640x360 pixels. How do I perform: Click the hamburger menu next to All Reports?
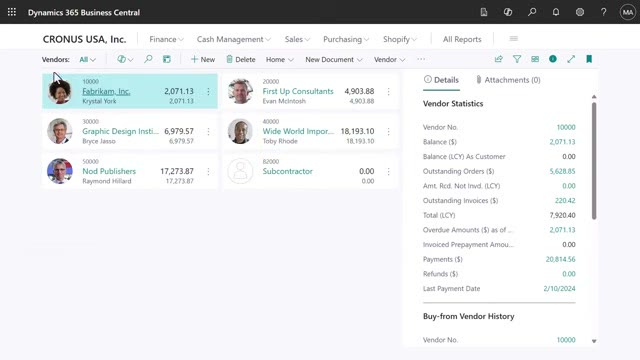(513, 38)
